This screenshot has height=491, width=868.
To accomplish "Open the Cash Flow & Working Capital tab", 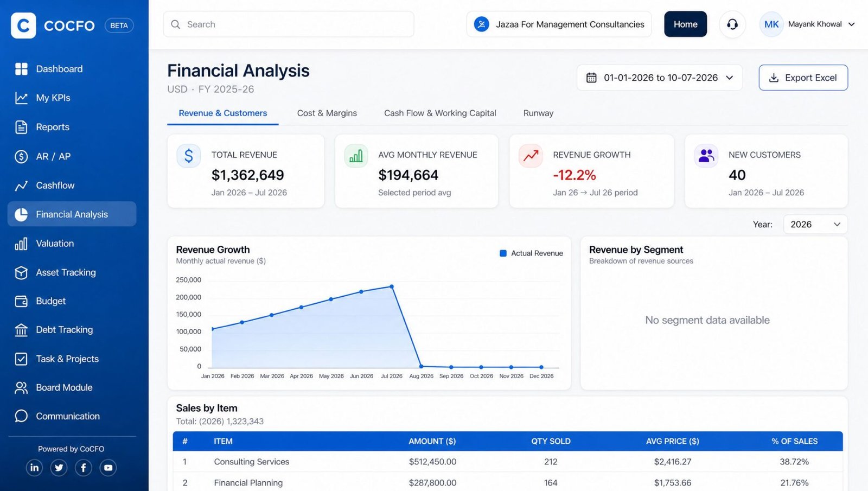I will 440,113.
